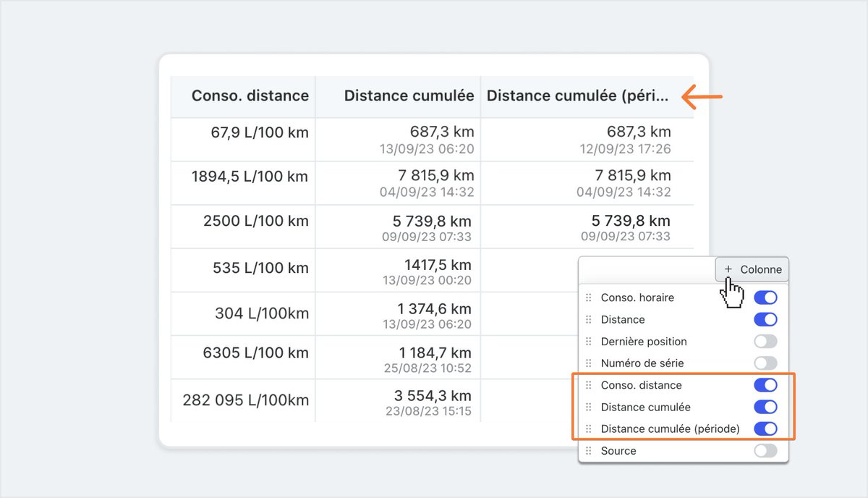The image size is (868, 498).
Task: Select the 282 095 L/100km cell
Action: point(243,400)
